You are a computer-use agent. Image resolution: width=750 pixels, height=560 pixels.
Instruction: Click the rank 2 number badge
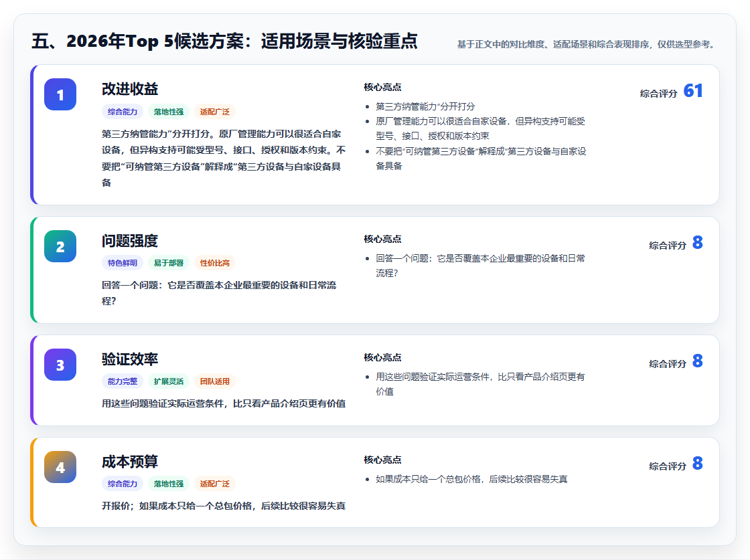[x=60, y=246]
